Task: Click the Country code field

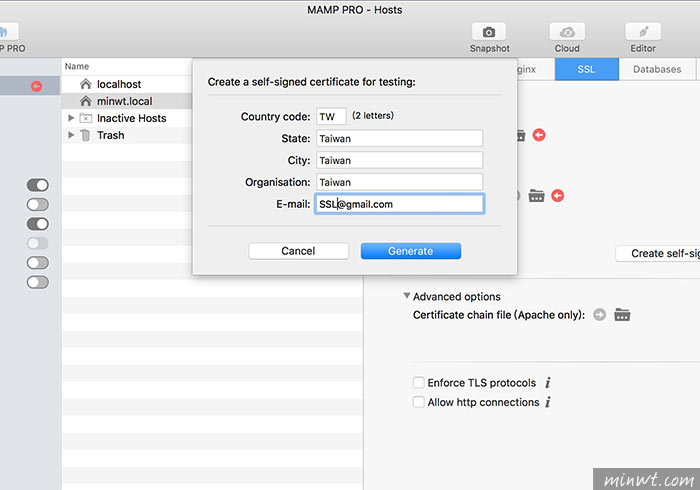Action: pyautogui.click(x=331, y=116)
